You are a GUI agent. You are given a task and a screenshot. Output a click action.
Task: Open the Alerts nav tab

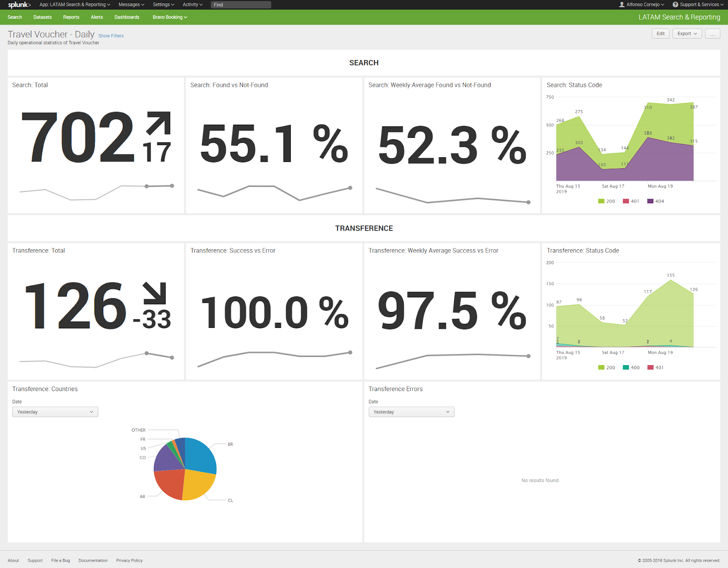coord(97,17)
